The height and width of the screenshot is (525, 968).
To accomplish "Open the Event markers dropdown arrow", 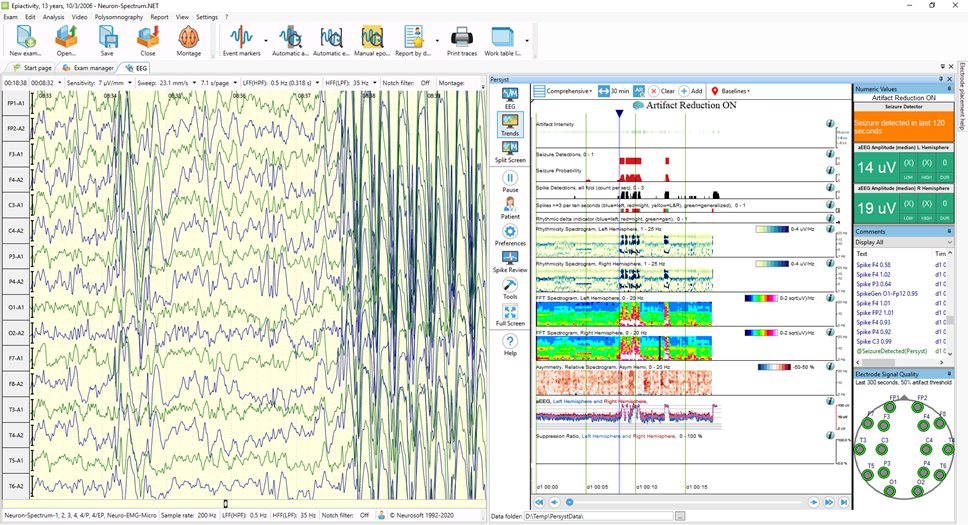I will pyautogui.click(x=266, y=40).
